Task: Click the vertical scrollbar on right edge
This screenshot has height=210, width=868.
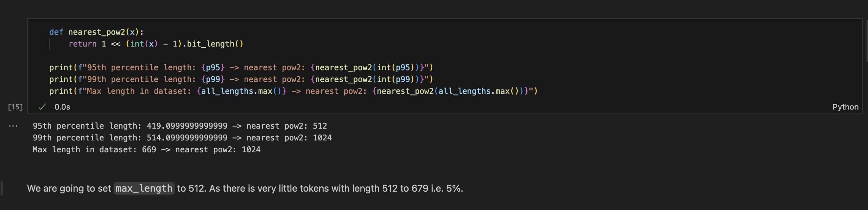Action: coord(866,40)
